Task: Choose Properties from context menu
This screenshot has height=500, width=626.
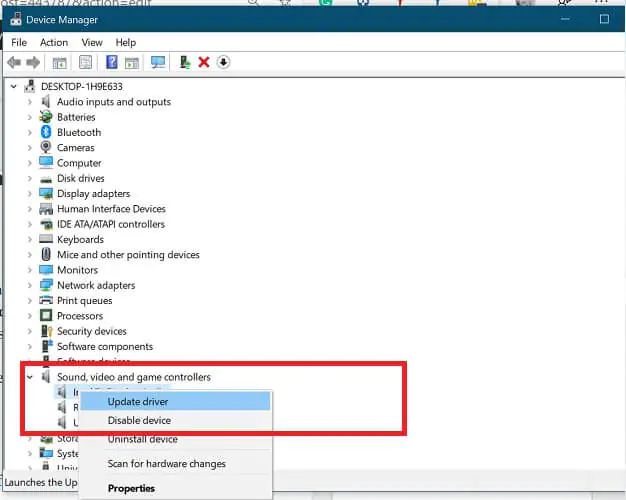Action: (x=175, y=488)
